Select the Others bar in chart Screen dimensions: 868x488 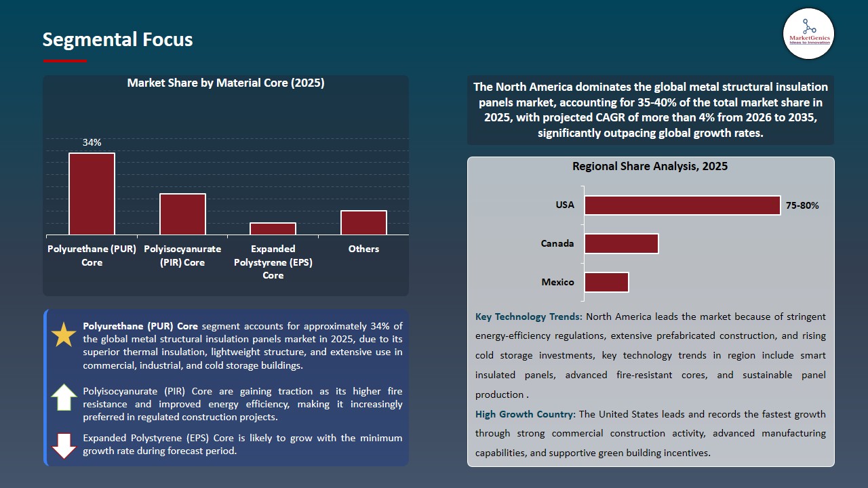pos(363,223)
